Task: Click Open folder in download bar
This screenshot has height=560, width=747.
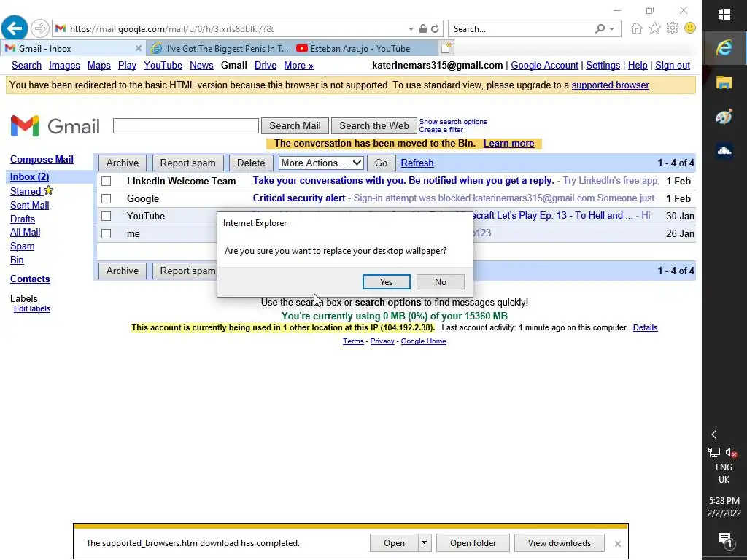Action: coord(473,542)
